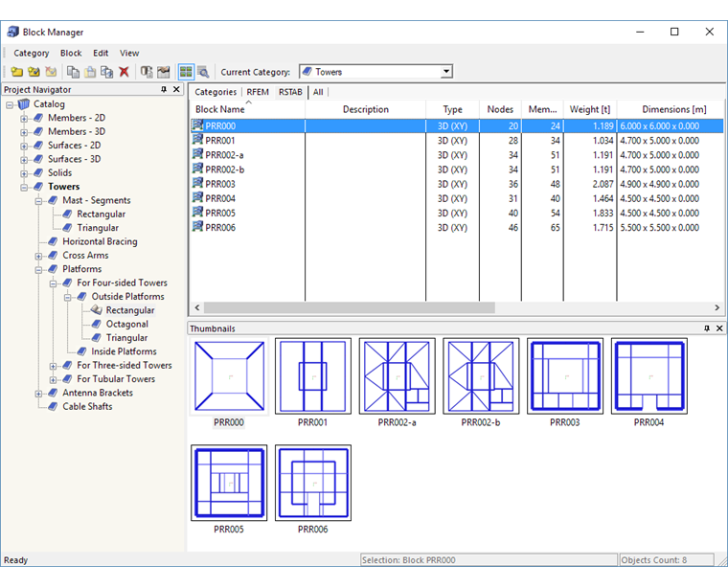Screen dimensions: 728x588
Task: Open the Current Category dropdown
Action: 446,72
